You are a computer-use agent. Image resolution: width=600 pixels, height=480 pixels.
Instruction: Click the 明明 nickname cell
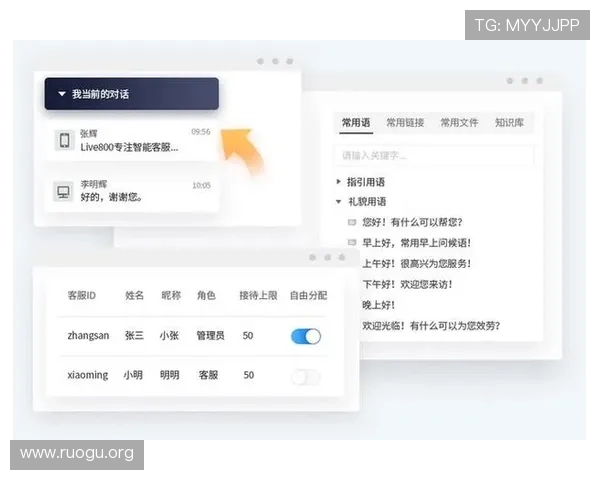point(170,375)
